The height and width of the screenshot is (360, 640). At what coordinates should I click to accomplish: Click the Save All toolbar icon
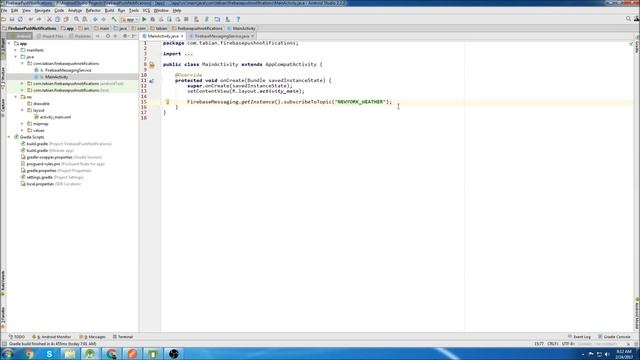point(12,19)
